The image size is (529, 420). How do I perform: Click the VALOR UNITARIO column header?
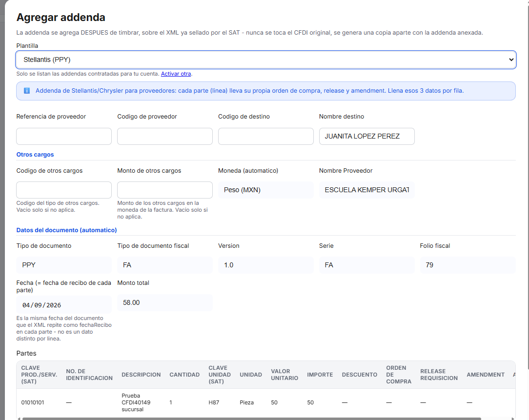pyautogui.click(x=285, y=375)
